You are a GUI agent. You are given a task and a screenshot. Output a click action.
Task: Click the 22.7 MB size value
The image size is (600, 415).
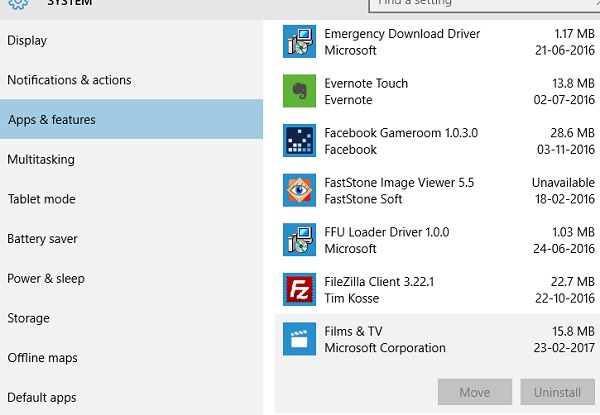tap(572, 282)
